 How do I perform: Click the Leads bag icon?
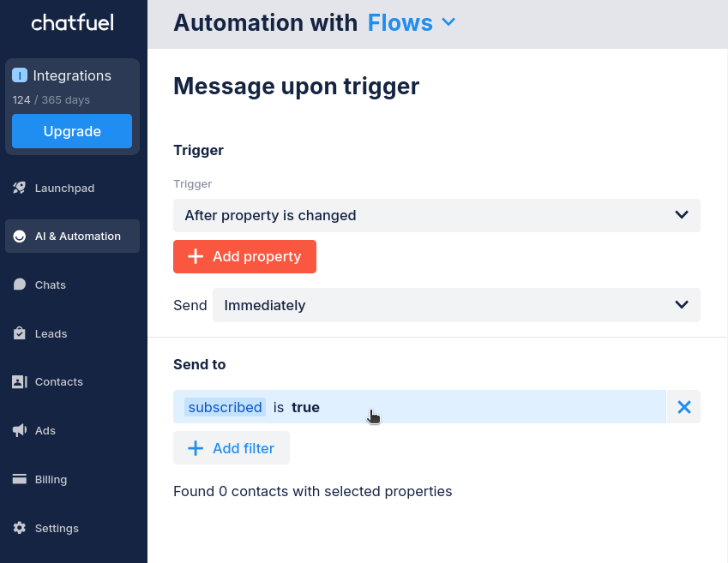20,333
